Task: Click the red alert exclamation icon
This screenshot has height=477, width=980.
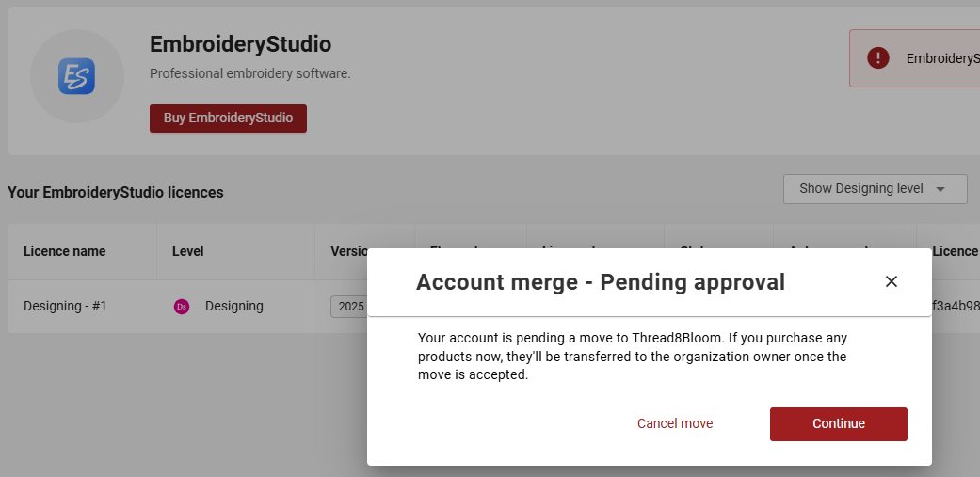Action: 878,58
